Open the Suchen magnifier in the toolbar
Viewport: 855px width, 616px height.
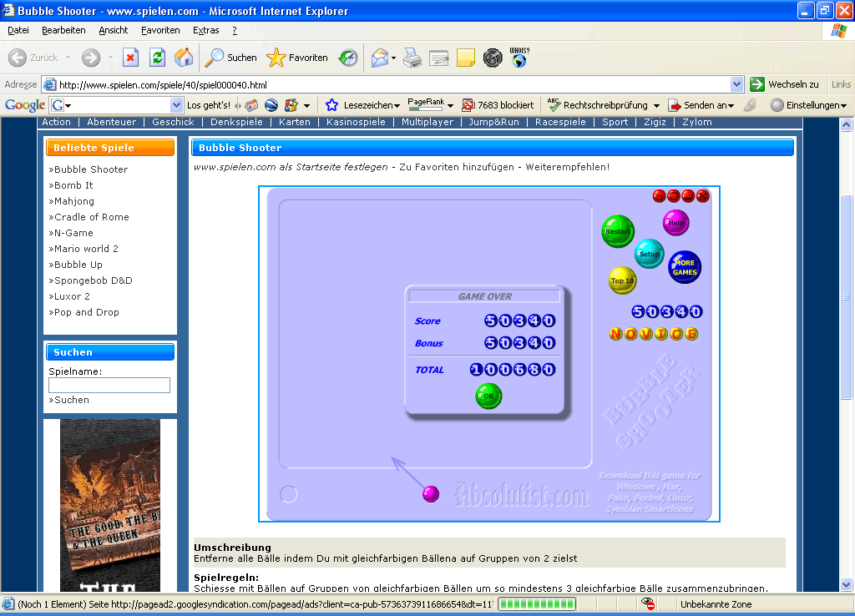coord(230,58)
